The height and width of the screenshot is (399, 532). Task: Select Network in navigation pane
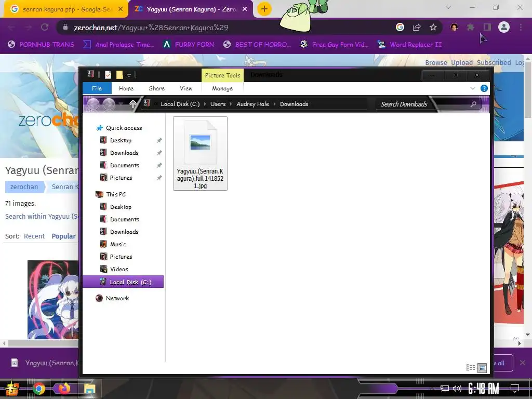(x=117, y=298)
